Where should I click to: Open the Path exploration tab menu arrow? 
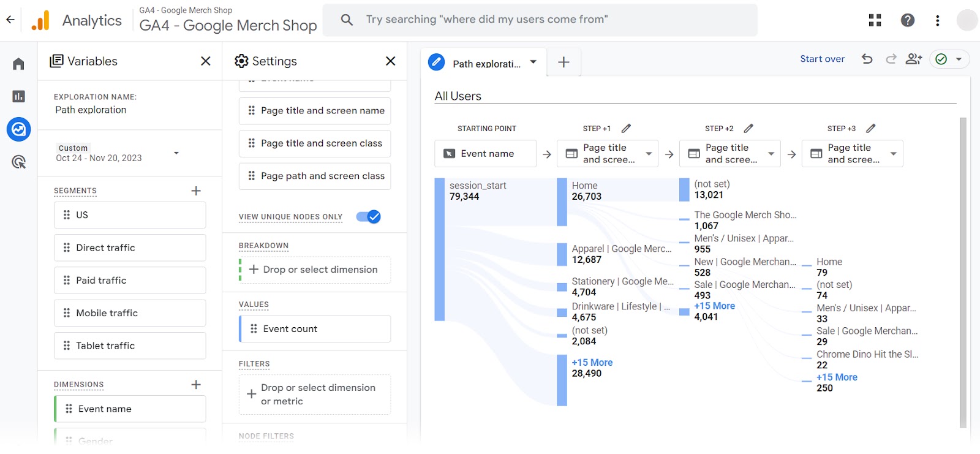pyautogui.click(x=533, y=62)
